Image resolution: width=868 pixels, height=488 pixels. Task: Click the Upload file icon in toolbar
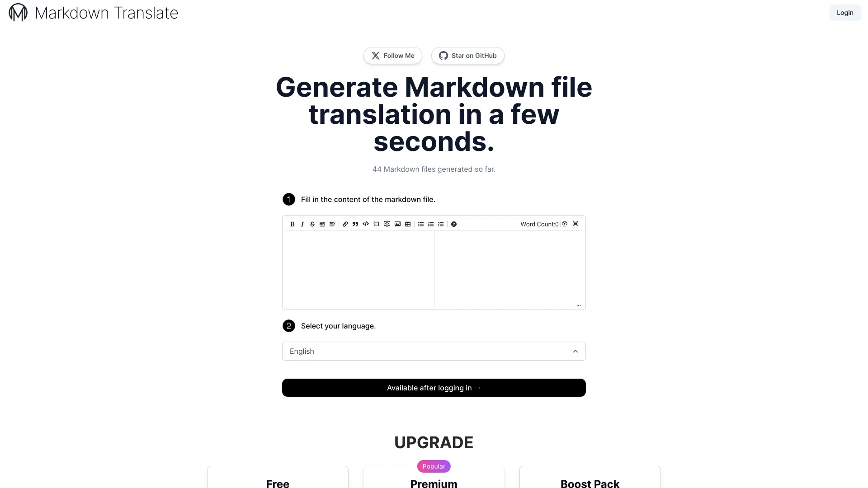tap(565, 225)
